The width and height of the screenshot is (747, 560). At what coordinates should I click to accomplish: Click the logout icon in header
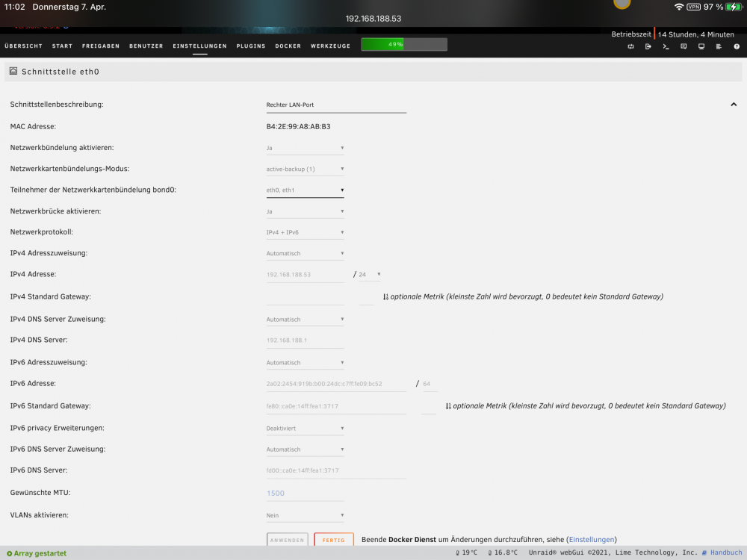pos(648,46)
